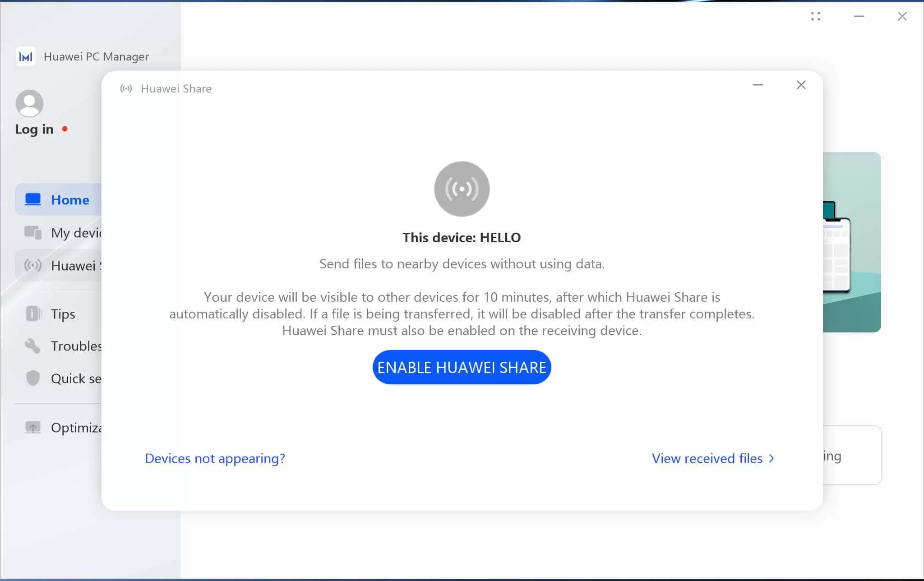924x581 pixels.
Task: Click the Huawei Share dialog title icon
Action: pyautogui.click(x=126, y=88)
